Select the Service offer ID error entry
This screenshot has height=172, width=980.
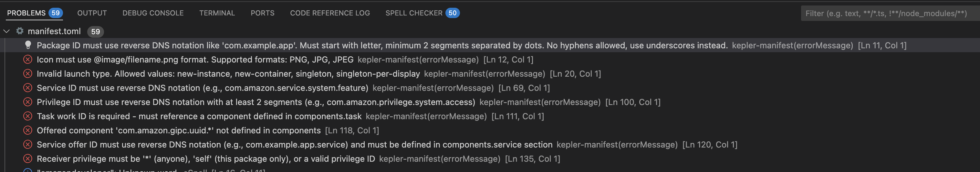pyautogui.click(x=294, y=145)
